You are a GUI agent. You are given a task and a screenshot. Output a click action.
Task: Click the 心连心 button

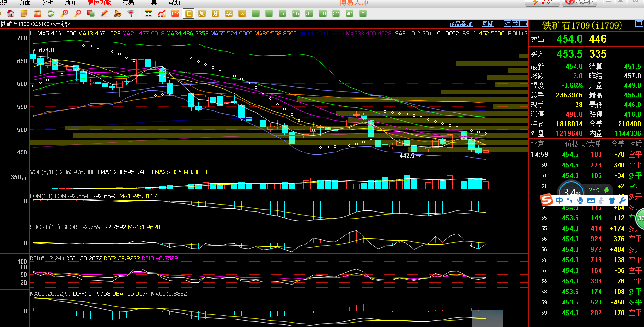point(580,2)
